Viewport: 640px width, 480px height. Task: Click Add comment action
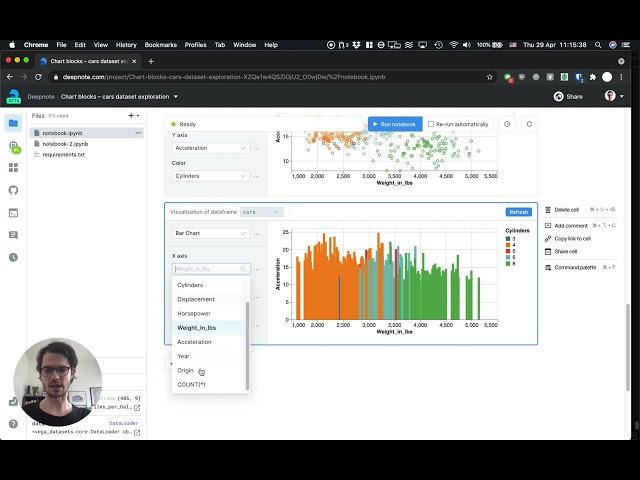click(571, 226)
